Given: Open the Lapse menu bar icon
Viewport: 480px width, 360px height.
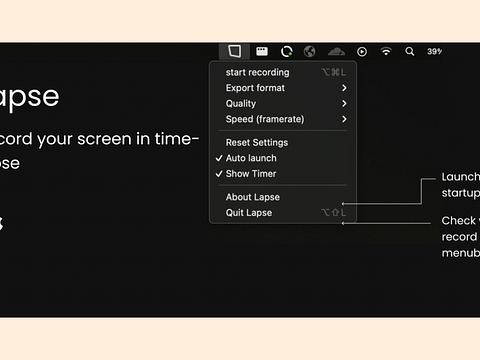Looking at the screenshot, I should (234, 51).
